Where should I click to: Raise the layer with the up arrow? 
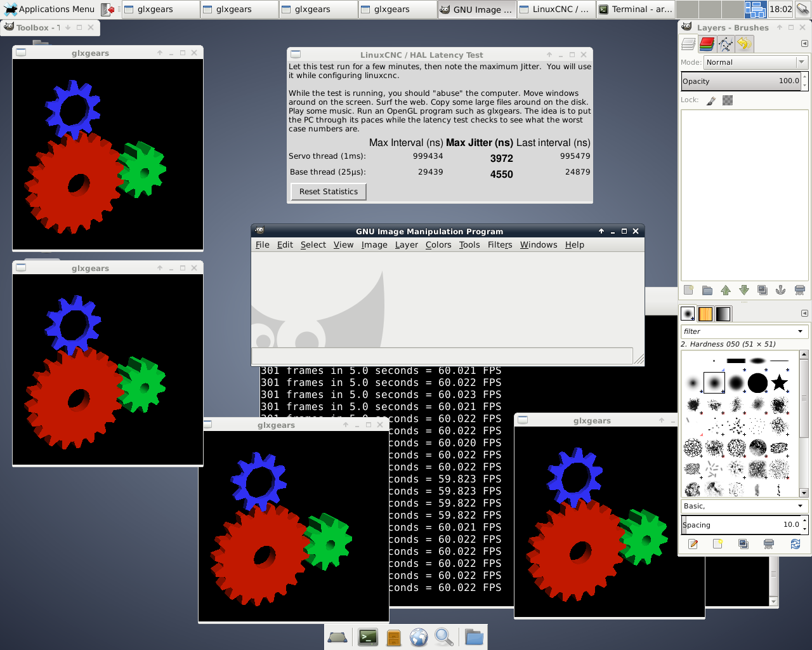pos(726,290)
